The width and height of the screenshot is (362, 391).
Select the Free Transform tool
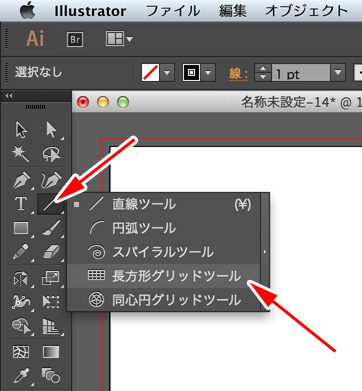point(51,302)
